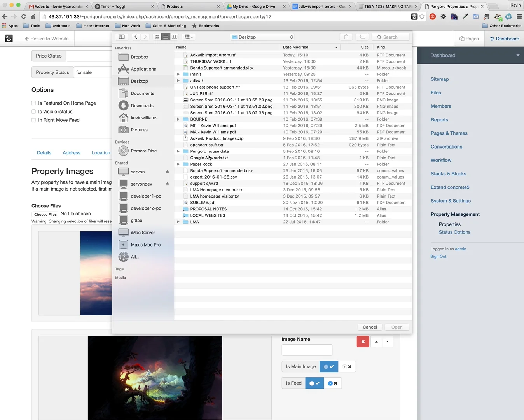This screenshot has height=420, width=524.
Task: Set Is Main Image to no
Action: point(347,367)
